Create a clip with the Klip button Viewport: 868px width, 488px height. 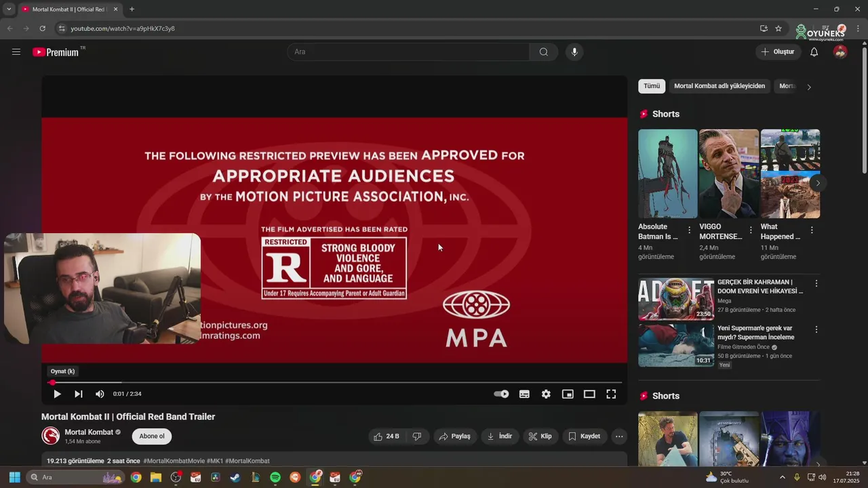click(x=540, y=436)
